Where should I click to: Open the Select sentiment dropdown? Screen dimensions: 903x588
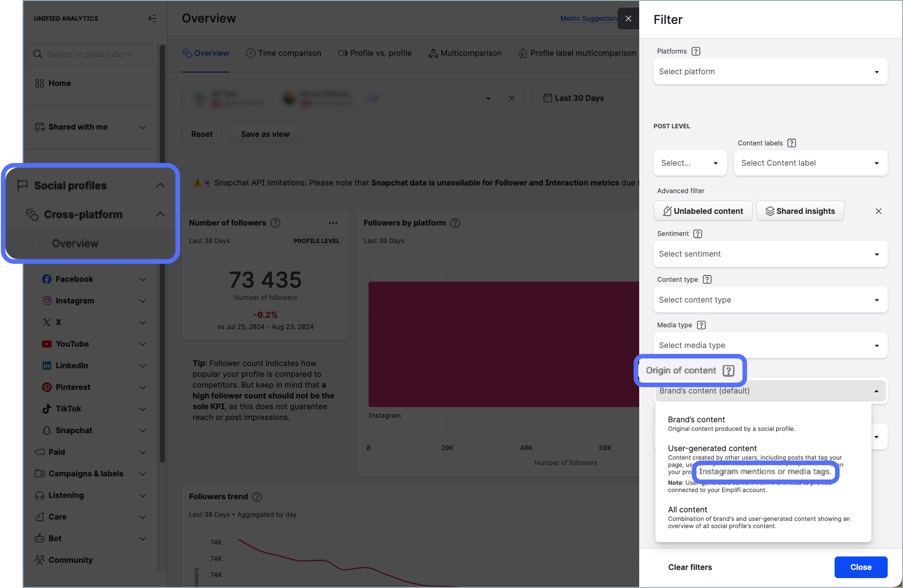tap(770, 254)
